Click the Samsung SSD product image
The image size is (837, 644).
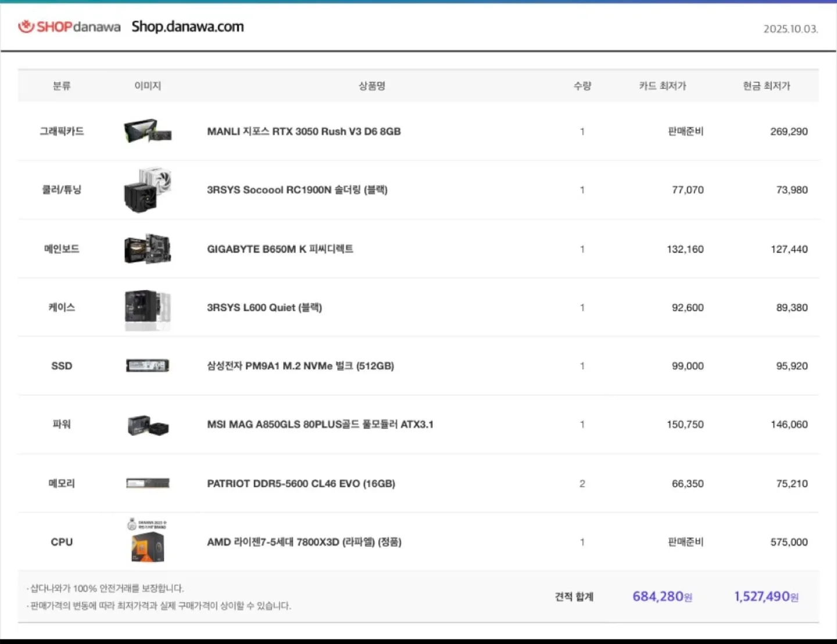(148, 366)
